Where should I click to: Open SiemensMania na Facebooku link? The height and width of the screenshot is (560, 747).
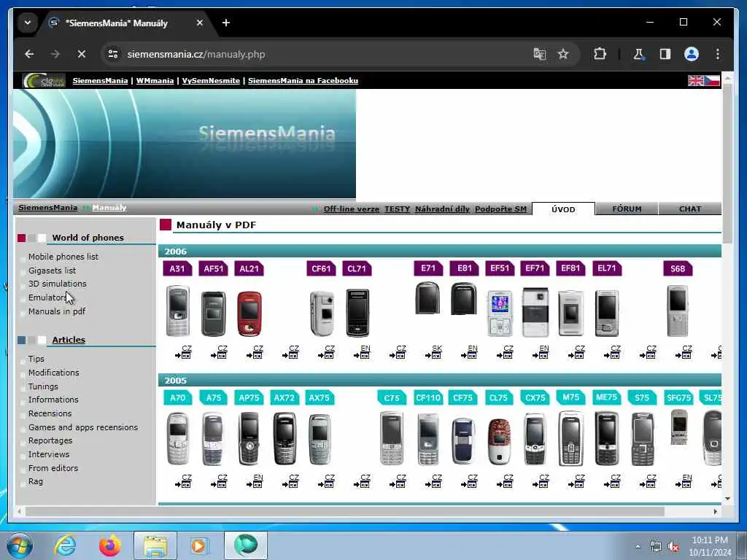[x=303, y=81]
